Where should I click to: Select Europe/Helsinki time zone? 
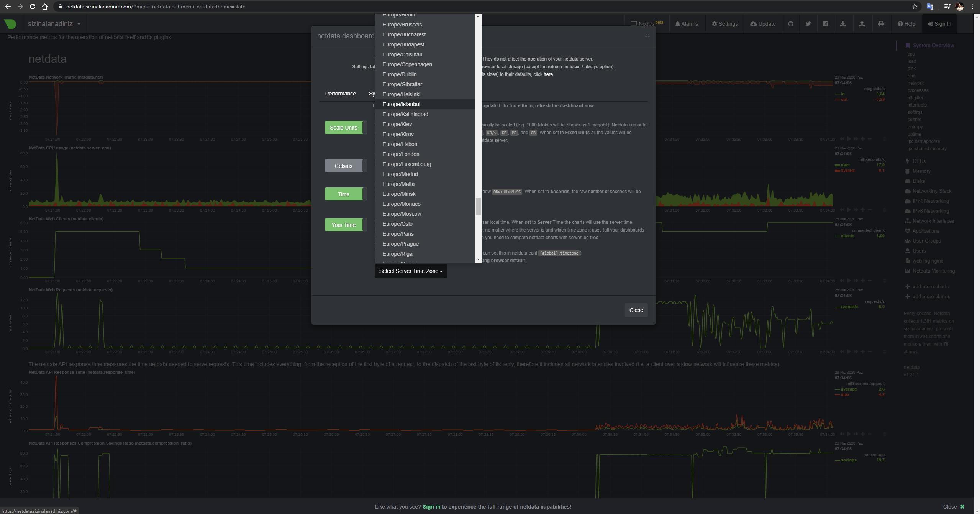[x=425, y=94]
